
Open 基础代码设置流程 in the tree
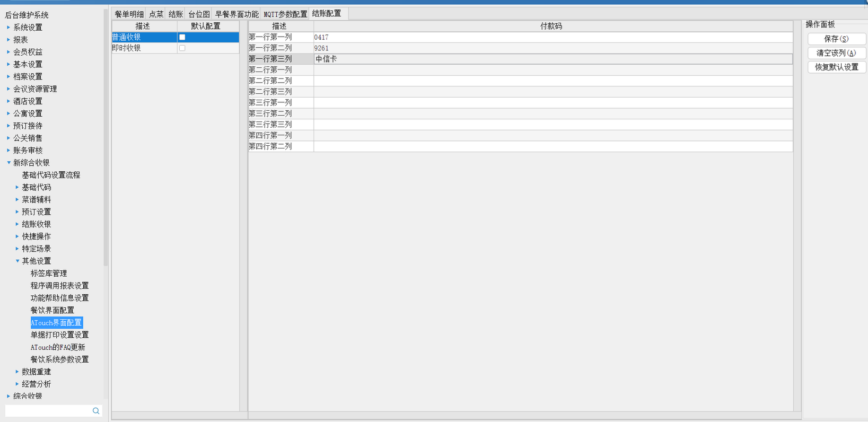(x=51, y=175)
